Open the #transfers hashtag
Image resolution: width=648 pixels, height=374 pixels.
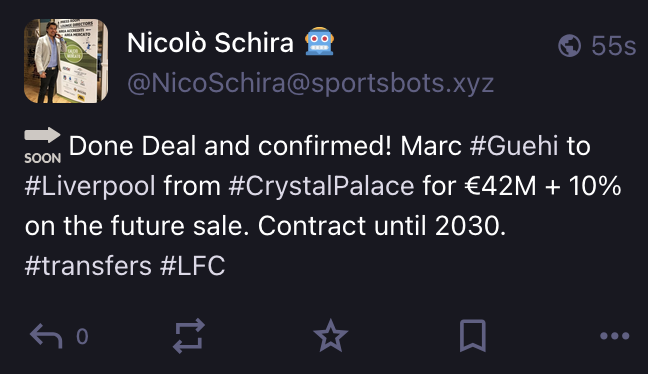tap(88, 266)
